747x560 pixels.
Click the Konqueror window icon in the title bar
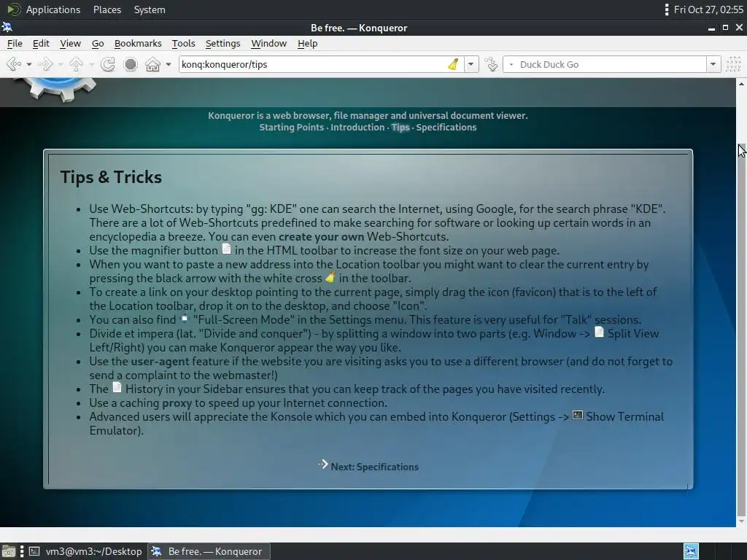coord(7,27)
